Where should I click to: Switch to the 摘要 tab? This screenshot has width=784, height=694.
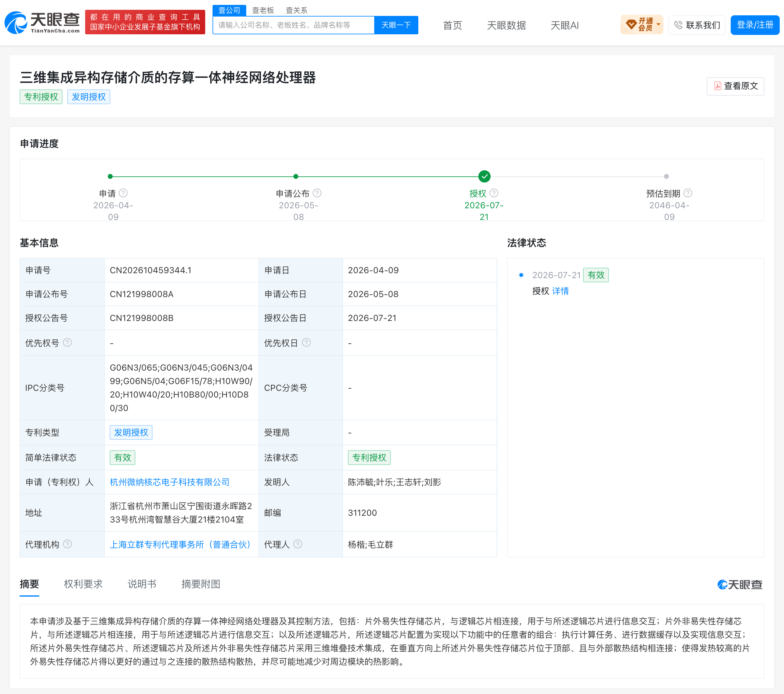tap(29, 584)
